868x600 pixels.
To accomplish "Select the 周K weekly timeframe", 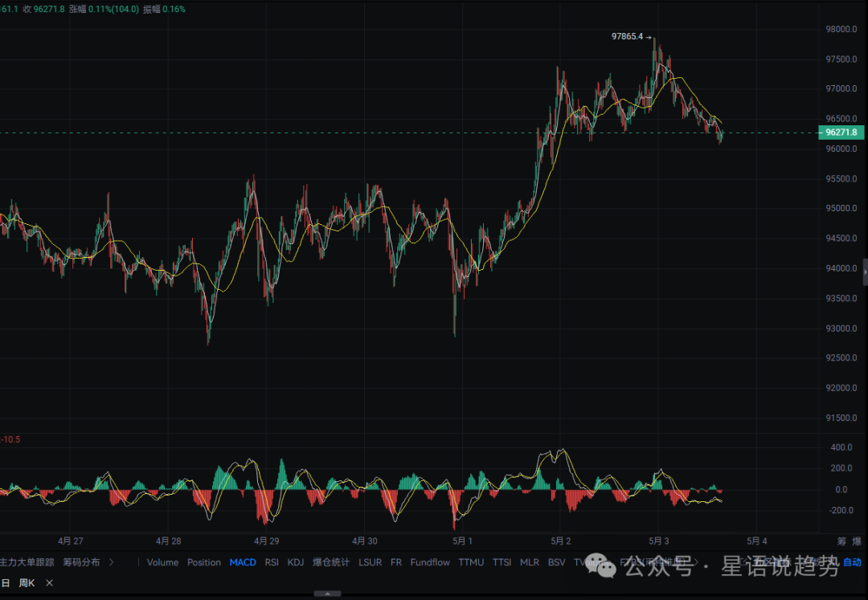I will click(27, 583).
